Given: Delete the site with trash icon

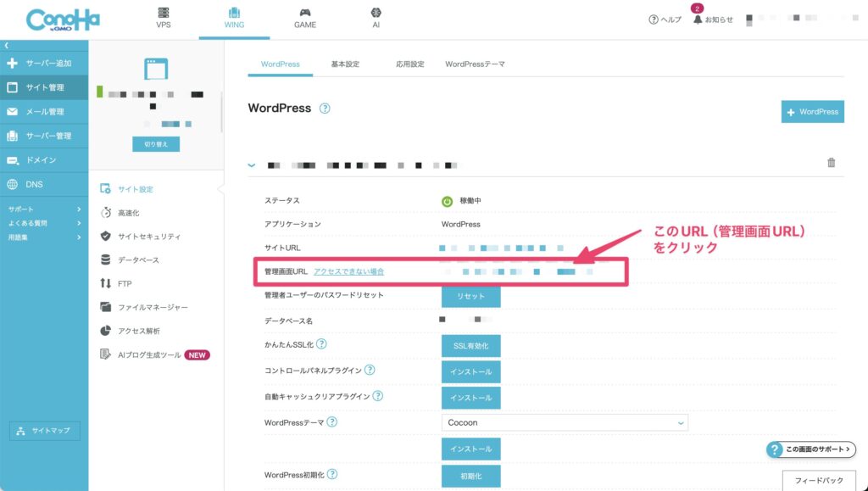Looking at the screenshot, I should pos(831,163).
